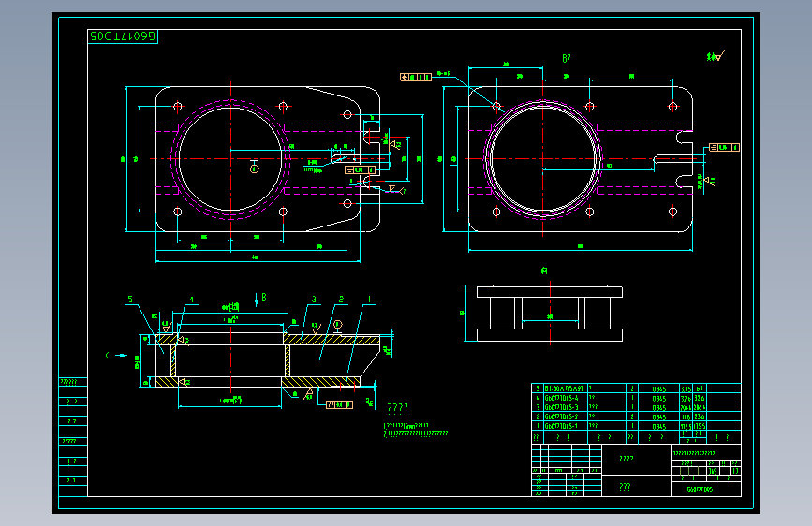The width and height of the screenshot is (812, 526).
Task: Select balloon number 5 in the section view
Action: pos(130,300)
